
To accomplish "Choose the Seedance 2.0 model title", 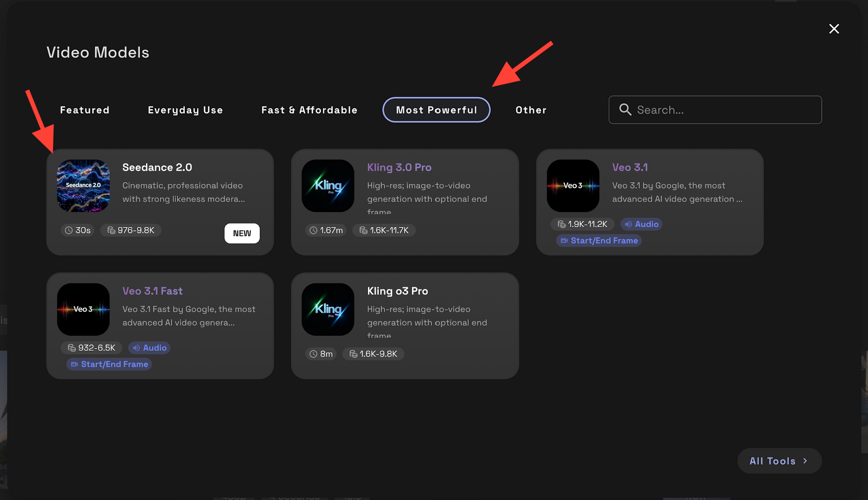I will (x=157, y=167).
